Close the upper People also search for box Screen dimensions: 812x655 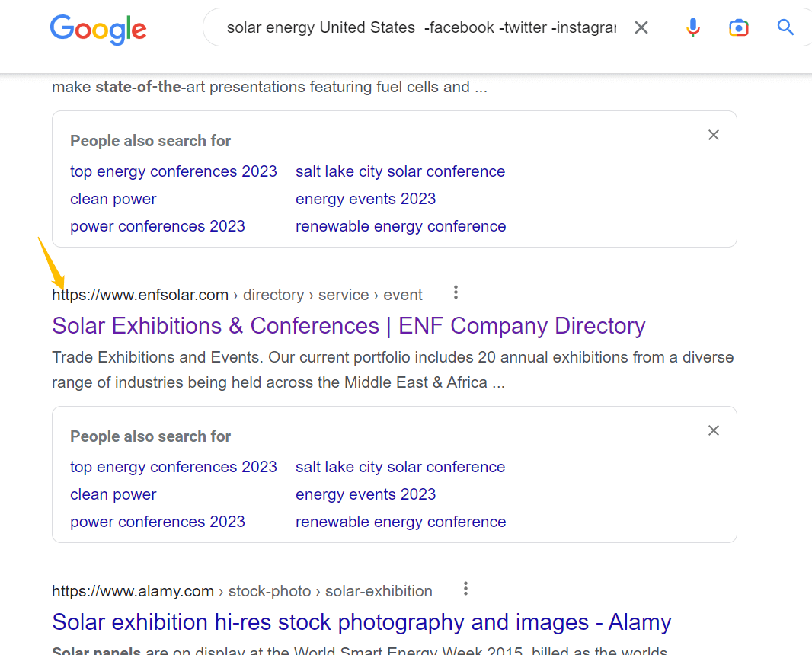tap(714, 135)
